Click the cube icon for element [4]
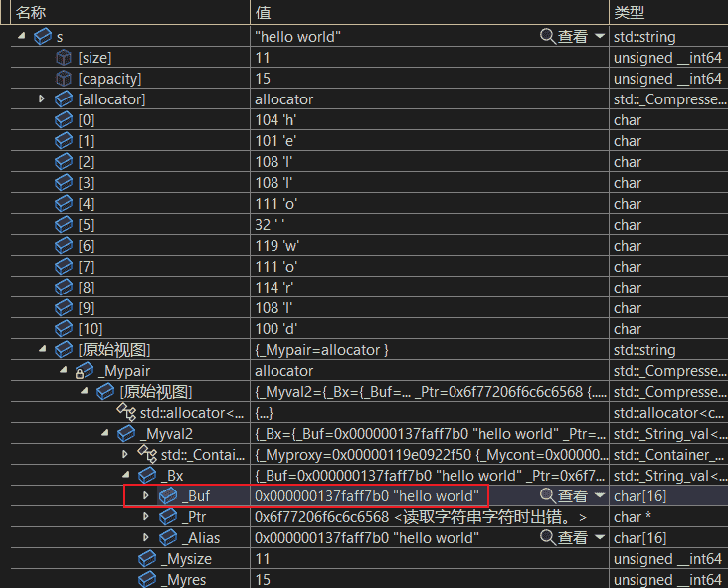 (64, 203)
